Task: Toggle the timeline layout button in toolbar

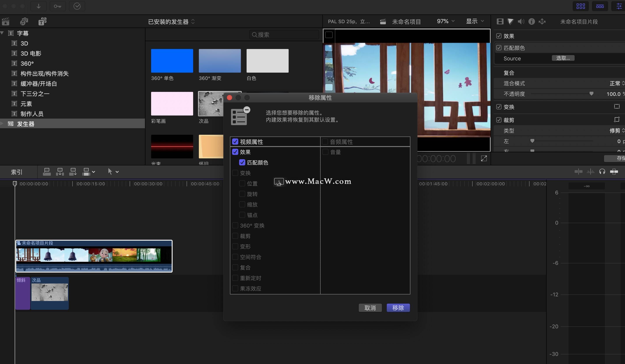Action: 600,6
